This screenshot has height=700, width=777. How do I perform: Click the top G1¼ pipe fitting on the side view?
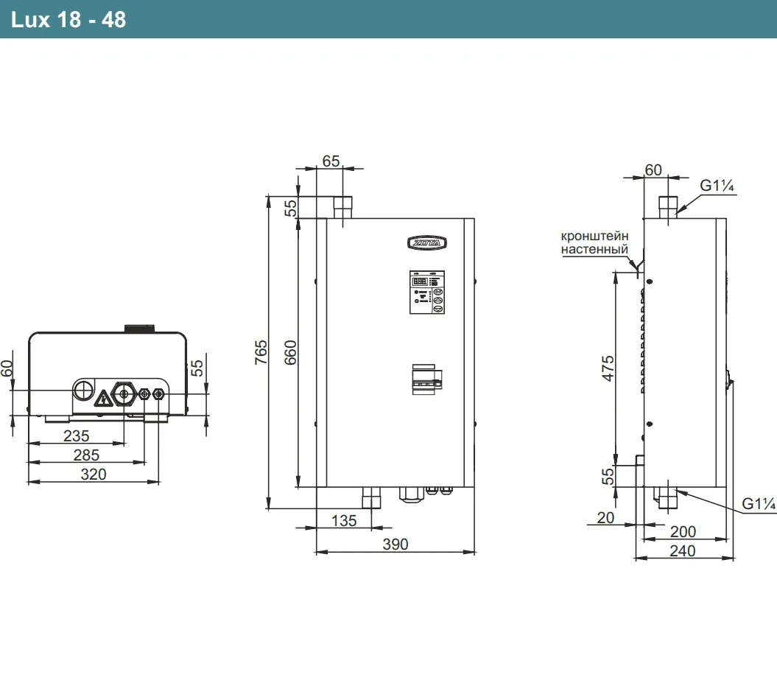[x=667, y=207]
